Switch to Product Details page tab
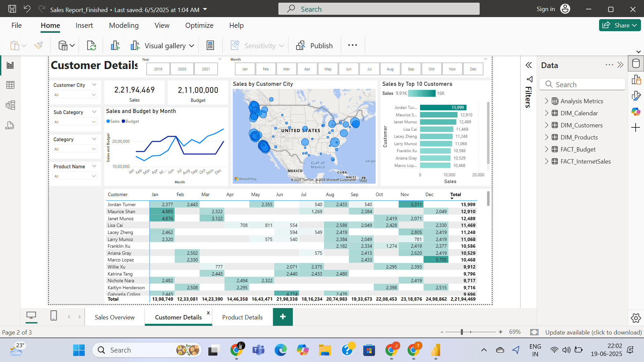This screenshot has height=362, width=644. point(242,317)
